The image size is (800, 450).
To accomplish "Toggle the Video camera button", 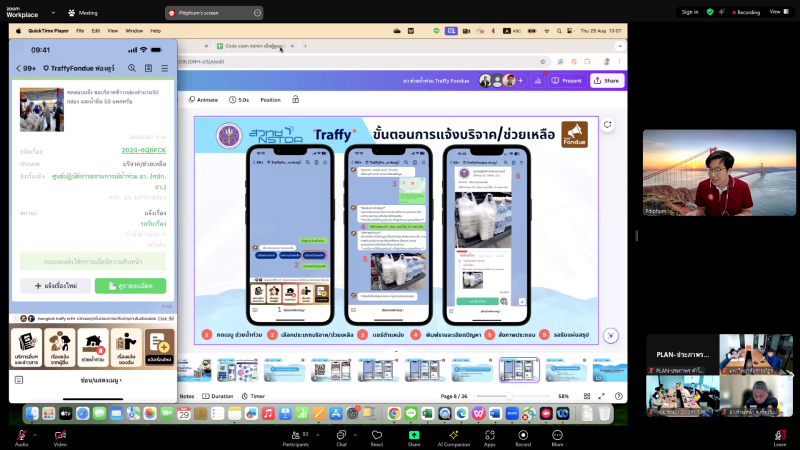I will [x=59, y=433].
